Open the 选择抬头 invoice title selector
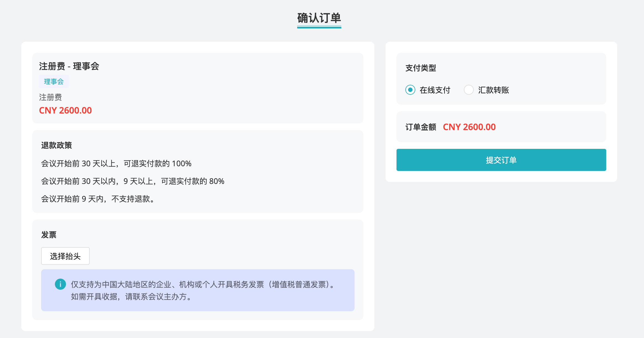The width and height of the screenshot is (644, 338). click(65, 256)
